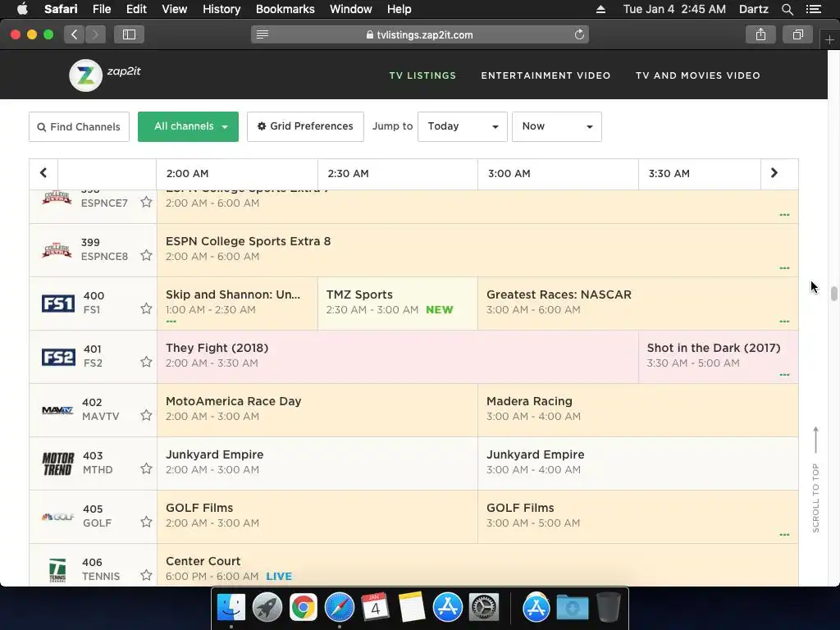This screenshot has width=840, height=630.
Task: Click the zap2it logo
Action: coord(105,75)
